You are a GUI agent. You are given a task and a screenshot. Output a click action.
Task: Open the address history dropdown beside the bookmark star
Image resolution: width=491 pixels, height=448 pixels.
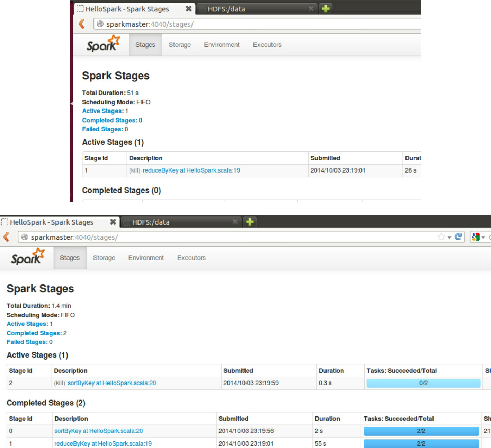449,237
